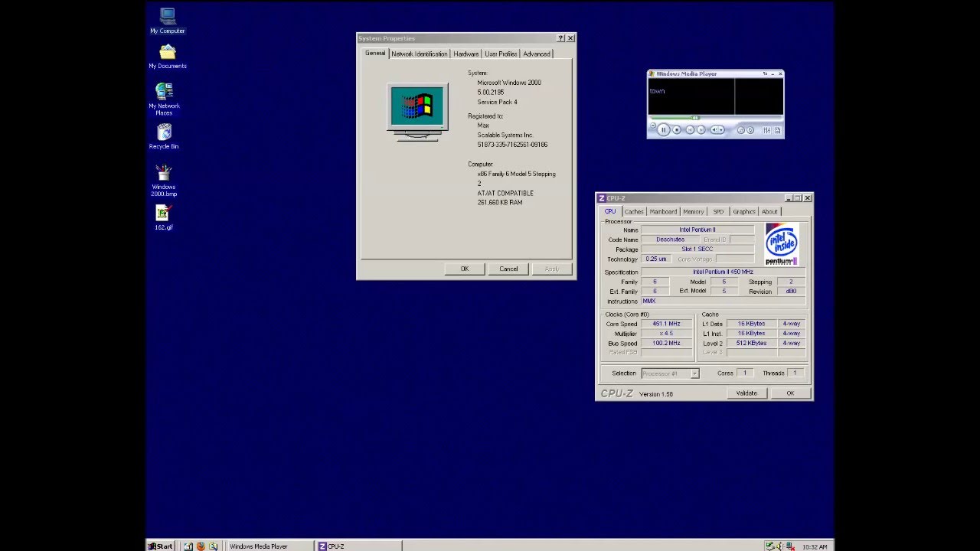This screenshot has width=980, height=551.
Task: Click Windows Media Player taskbar button
Action: (x=269, y=546)
